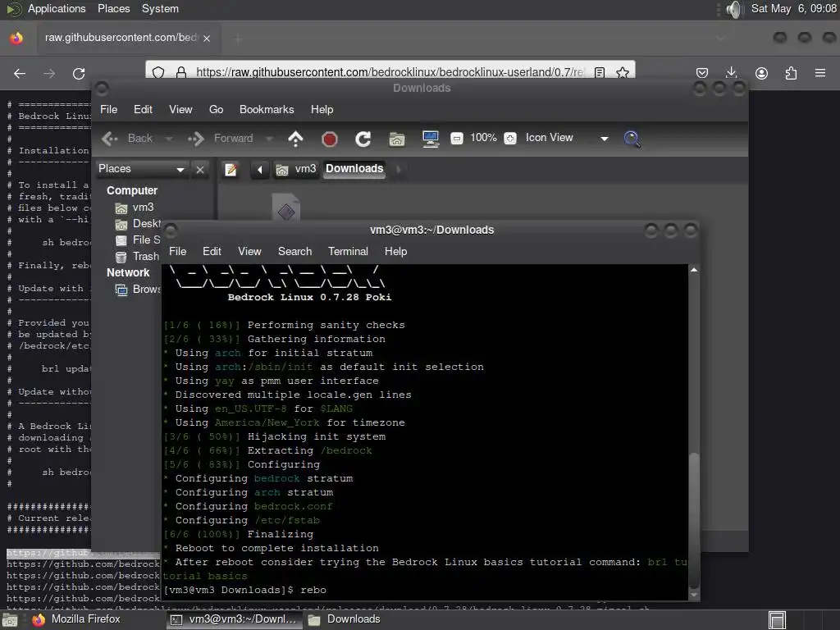
Task: Close the raw.githubusercontent.com Firefox tab
Action: 207,38
